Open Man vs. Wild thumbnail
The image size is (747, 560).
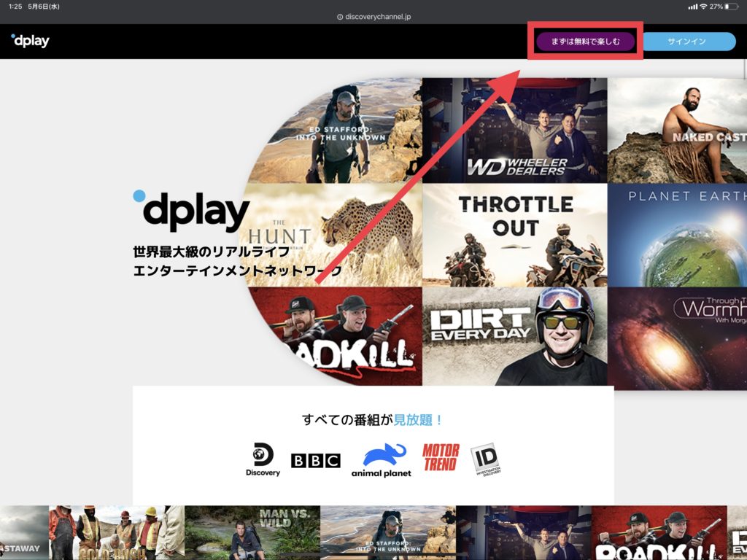(252, 533)
